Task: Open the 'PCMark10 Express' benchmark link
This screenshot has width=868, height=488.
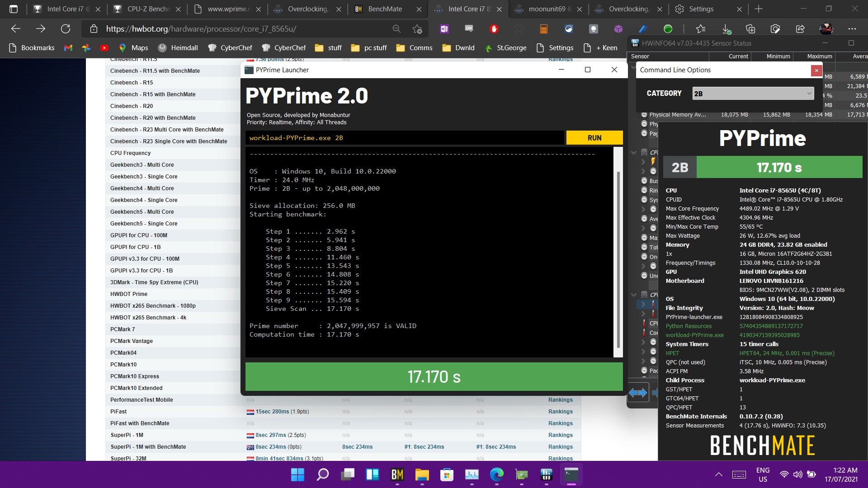Action: [x=135, y=376]
